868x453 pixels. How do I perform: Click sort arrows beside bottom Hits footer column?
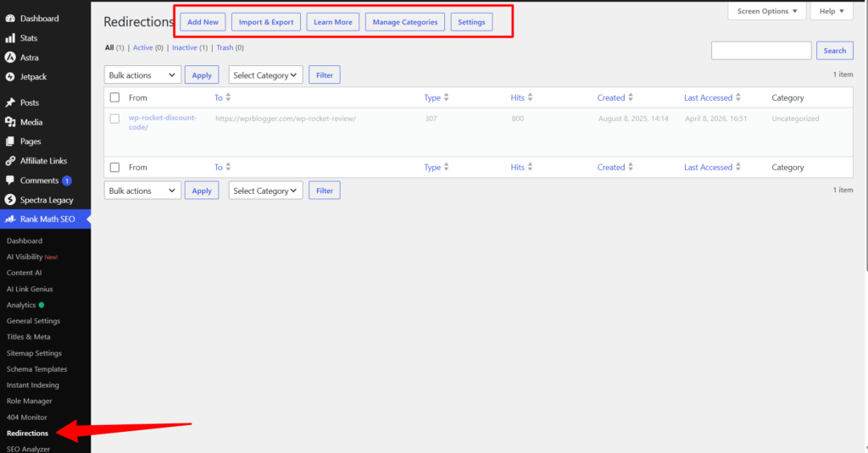(530, 167)
